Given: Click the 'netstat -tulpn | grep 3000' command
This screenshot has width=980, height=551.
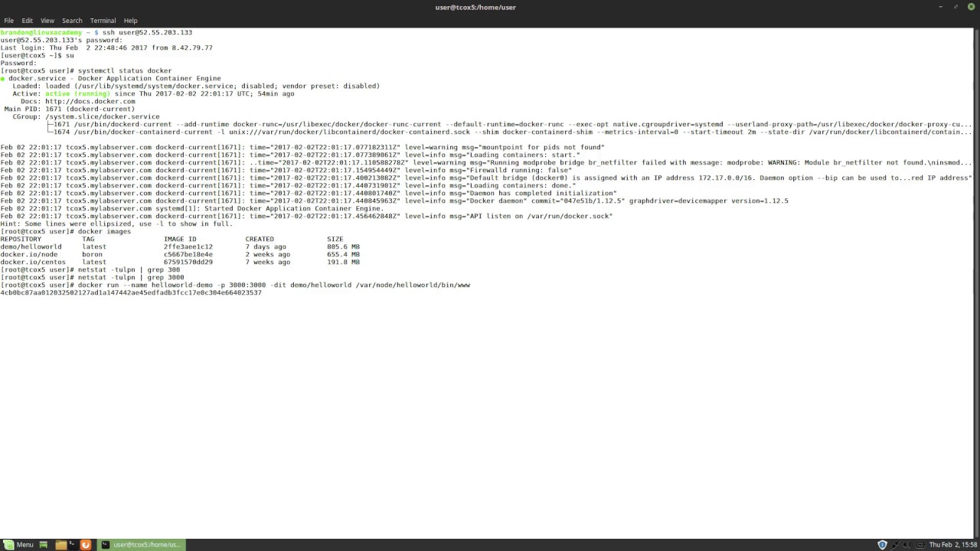Looking at the screenshot, I should pyautogui.click(x=131, y=277).
